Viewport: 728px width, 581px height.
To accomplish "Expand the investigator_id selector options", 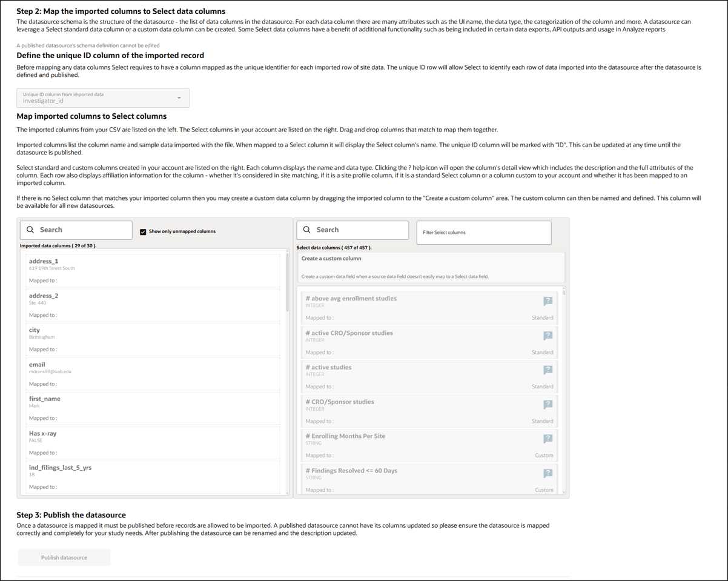I will (179, 97).
